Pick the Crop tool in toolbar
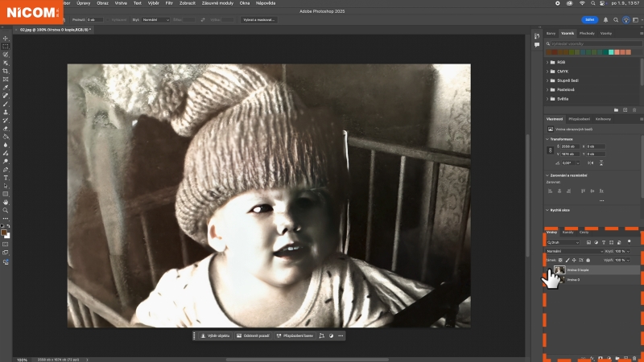 click(x=6, y=71)
